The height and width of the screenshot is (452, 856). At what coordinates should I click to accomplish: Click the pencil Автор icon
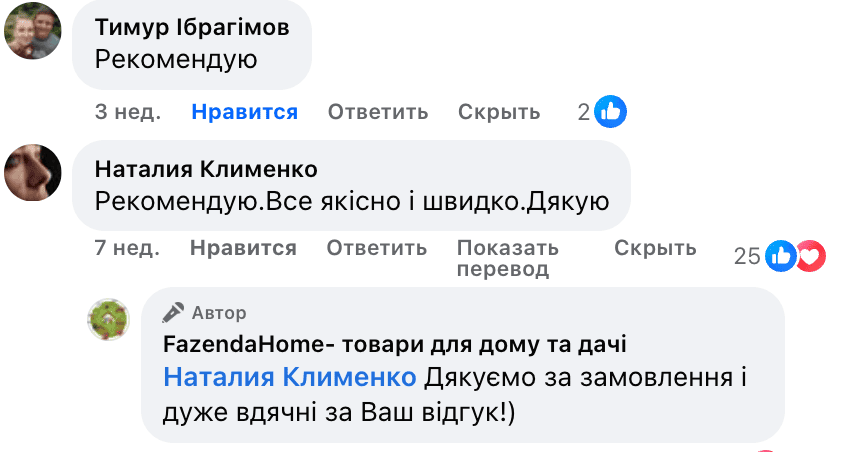[x=174, y=313]
